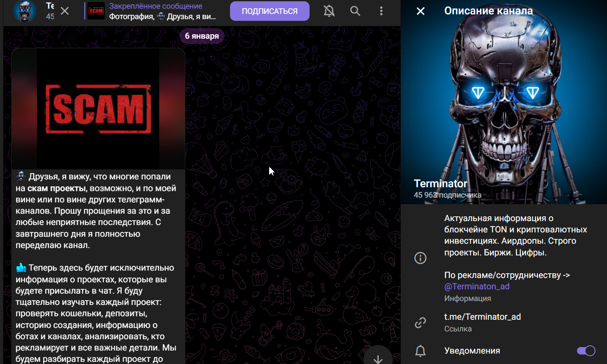
Task: Toggle the Уведомления notifications switch
Action: (586, 351)
